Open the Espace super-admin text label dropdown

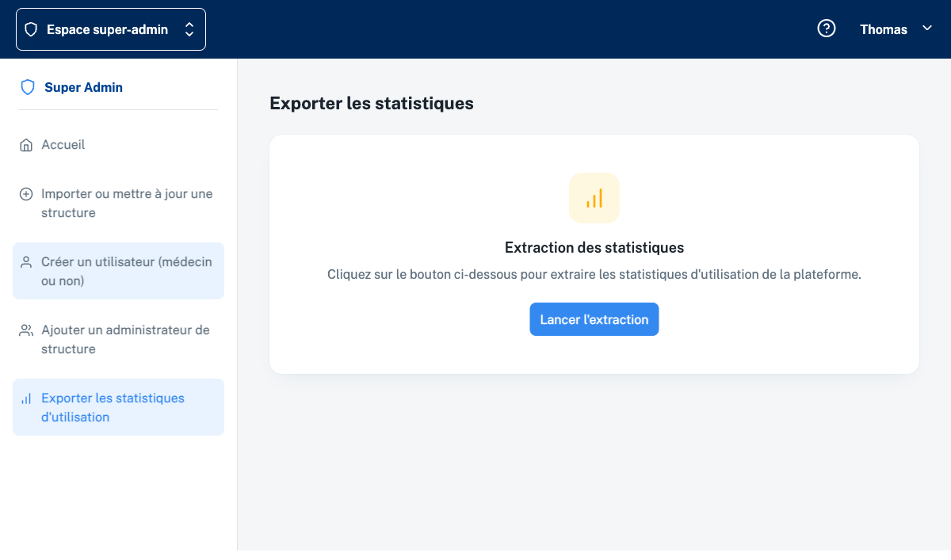[107, 29]
